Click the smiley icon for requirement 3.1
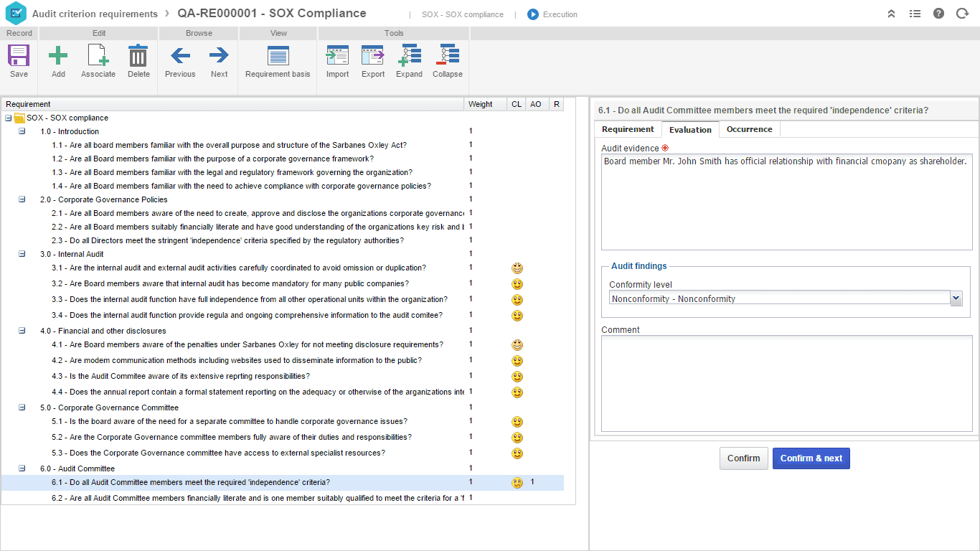980x551 pixels. tap(517, 268)
